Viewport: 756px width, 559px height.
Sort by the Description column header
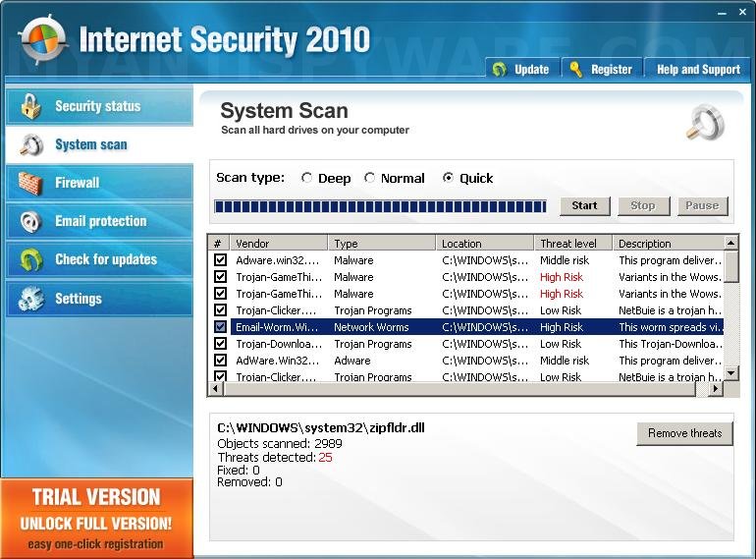[669, 243]
